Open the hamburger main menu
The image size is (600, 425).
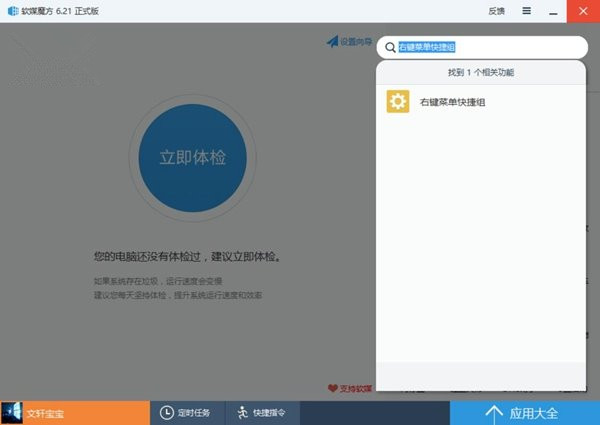point(526,10)
